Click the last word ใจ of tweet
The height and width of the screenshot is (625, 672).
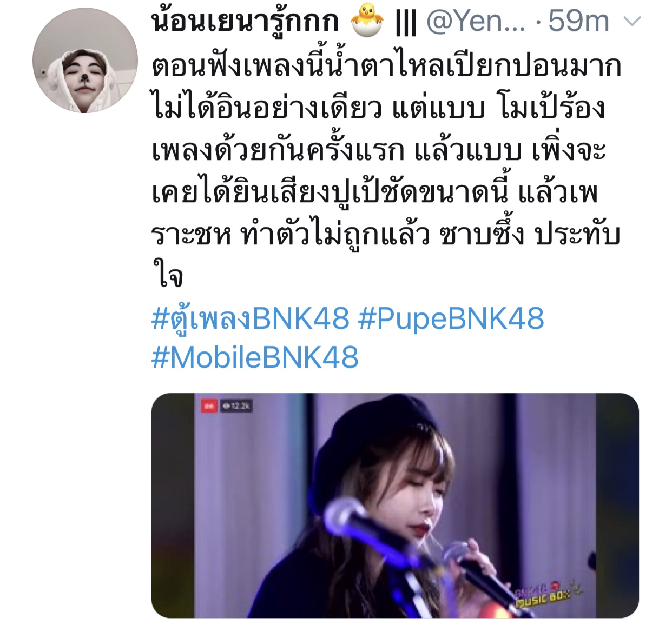click(168, 276)
